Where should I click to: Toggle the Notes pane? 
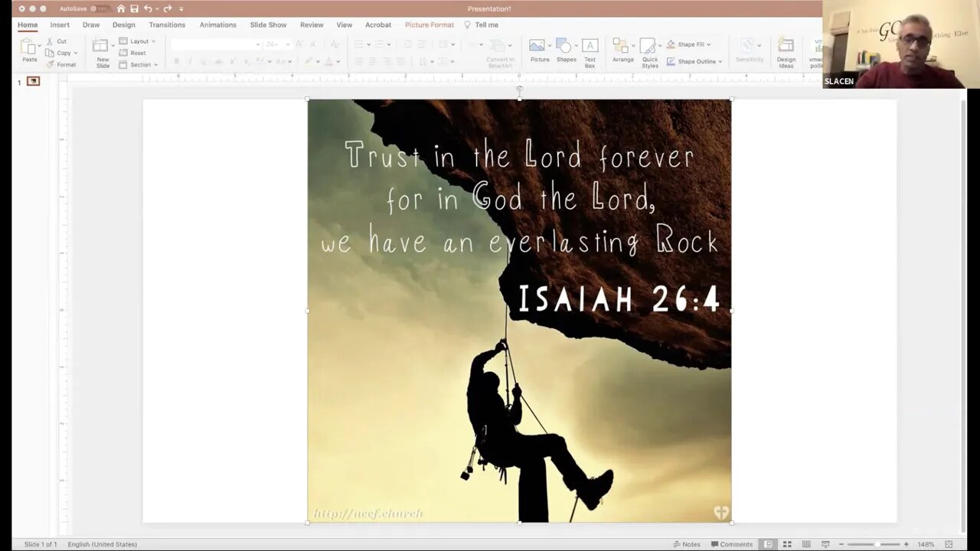coord(687,544)
